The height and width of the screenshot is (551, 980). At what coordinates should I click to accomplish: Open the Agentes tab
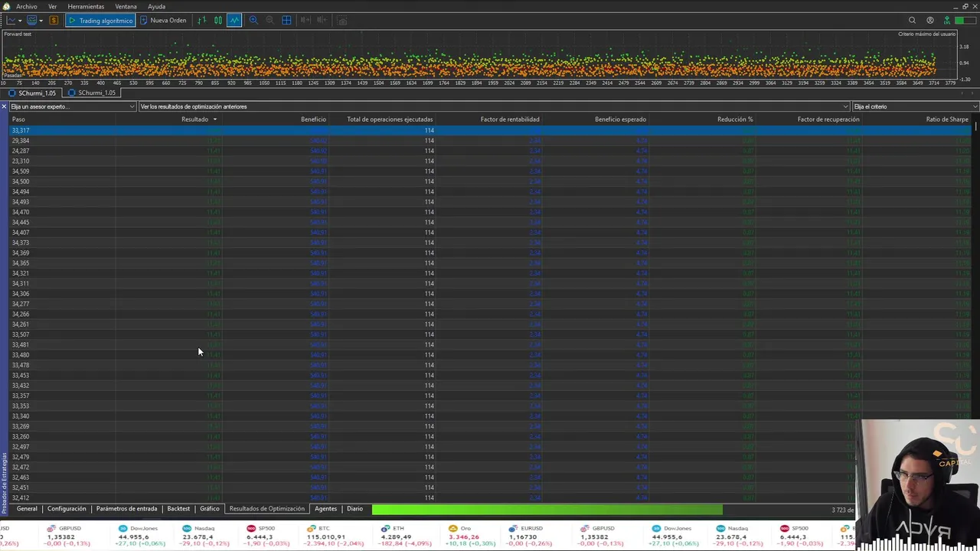click(x=325, y=509)
